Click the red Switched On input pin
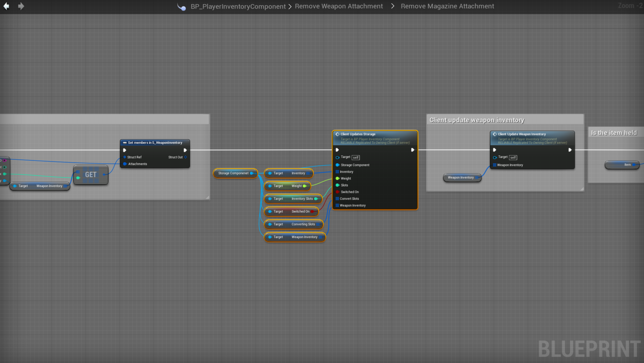644x363 pixels. pyautogui.click(x=337, y=192)
